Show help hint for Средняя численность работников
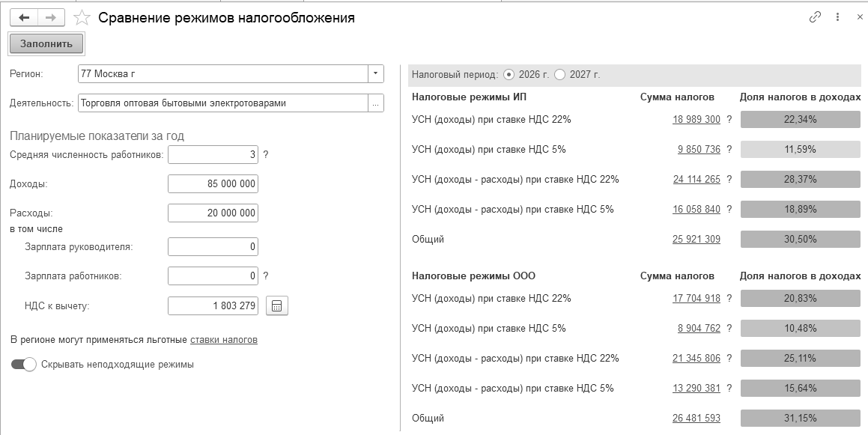This screenshot has width=868, height=435. [266, 155]
